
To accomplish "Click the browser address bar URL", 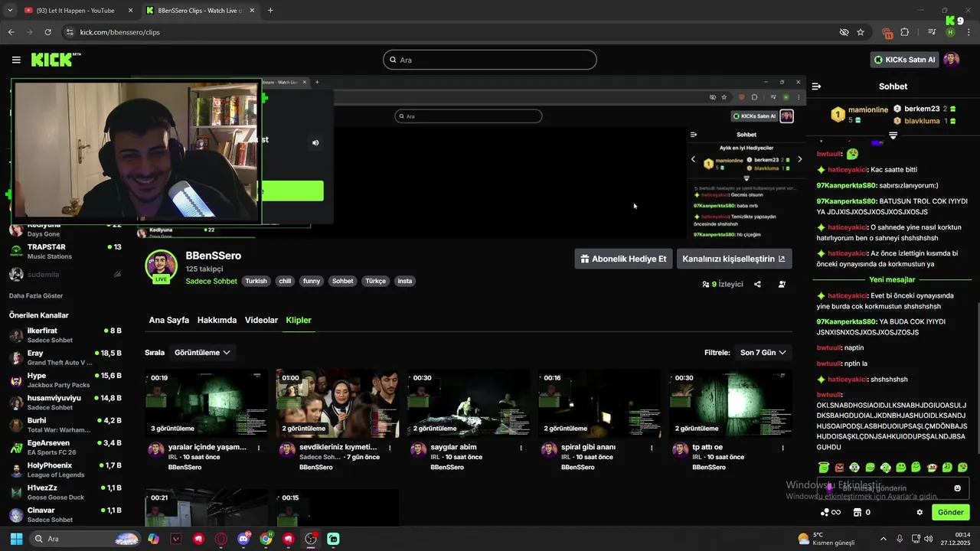I will [120, 32].
